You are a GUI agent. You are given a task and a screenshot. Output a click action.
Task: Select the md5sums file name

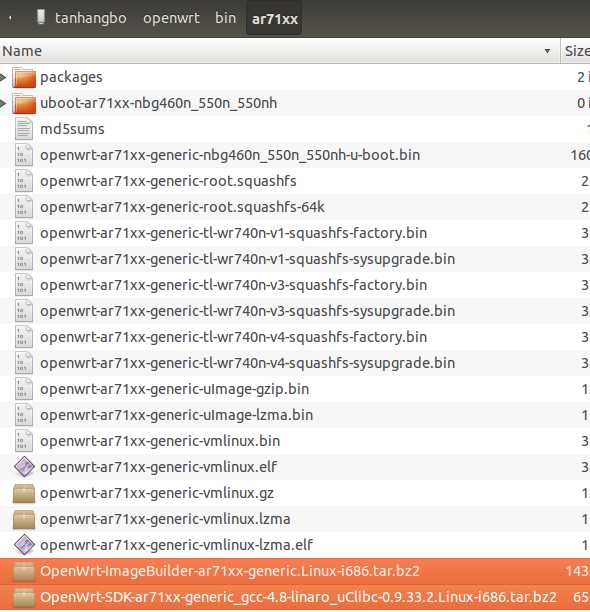tap(72, 129)
